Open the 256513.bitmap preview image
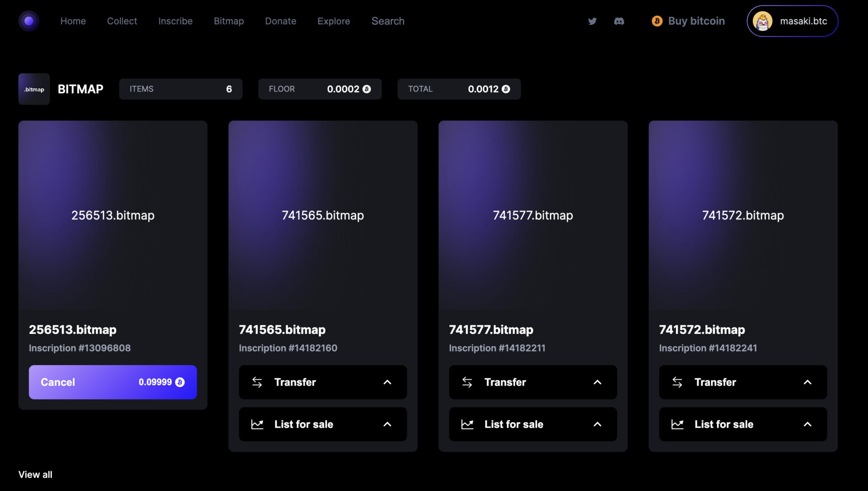This screenshot has height=491, width=868. click(113, 215)
